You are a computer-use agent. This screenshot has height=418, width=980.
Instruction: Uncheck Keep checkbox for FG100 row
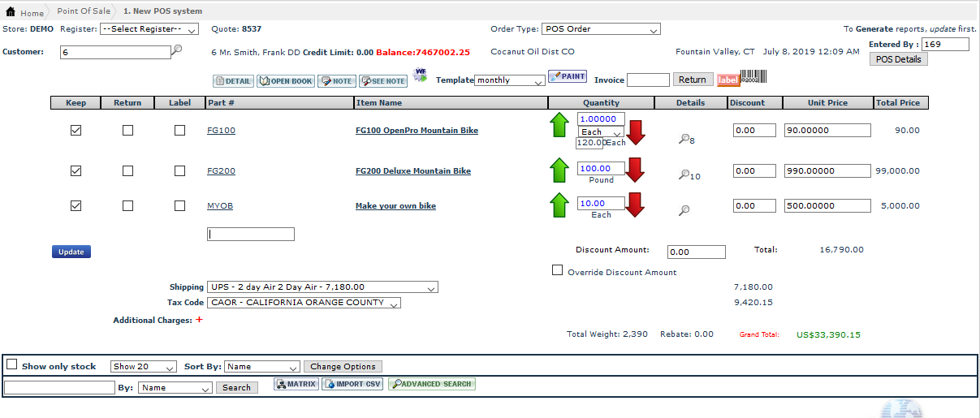(x=76, y=131)
